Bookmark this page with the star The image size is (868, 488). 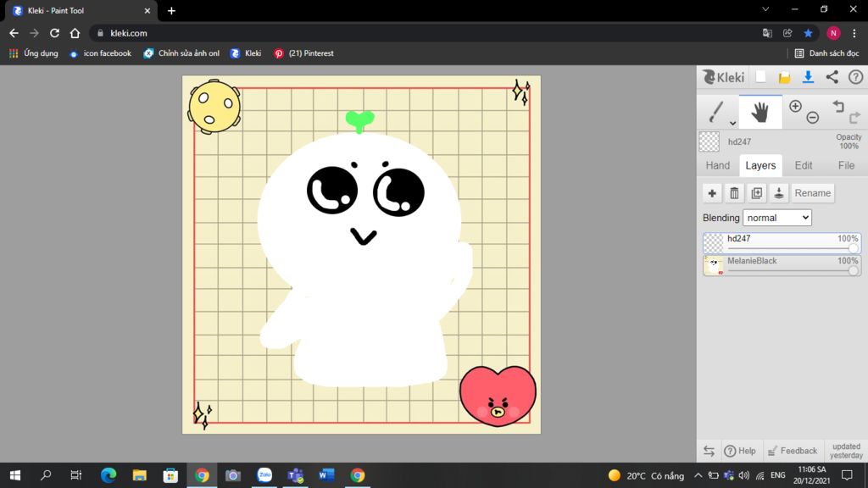(x=808, y=33)
